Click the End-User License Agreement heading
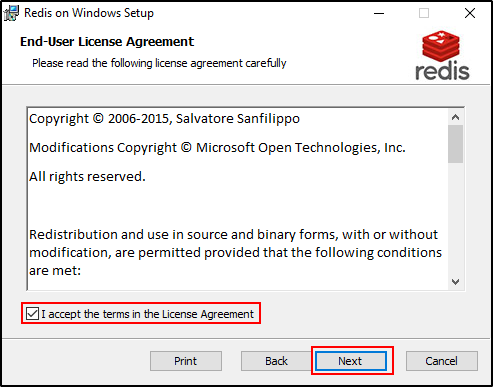Viewport: 493px width, 387px height. (x=107, y=42)
